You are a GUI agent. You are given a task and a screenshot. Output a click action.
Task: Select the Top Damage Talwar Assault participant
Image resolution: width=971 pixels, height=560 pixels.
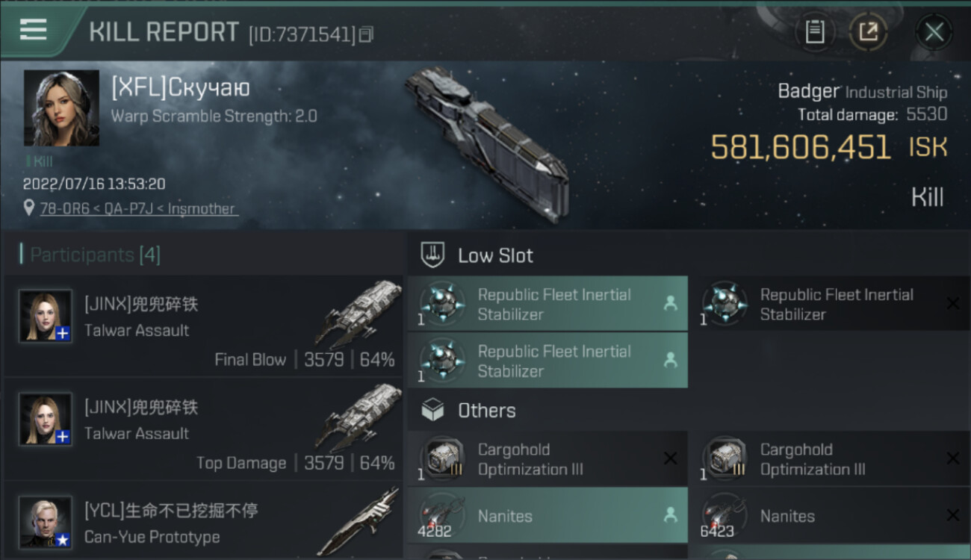pos(203,429)
